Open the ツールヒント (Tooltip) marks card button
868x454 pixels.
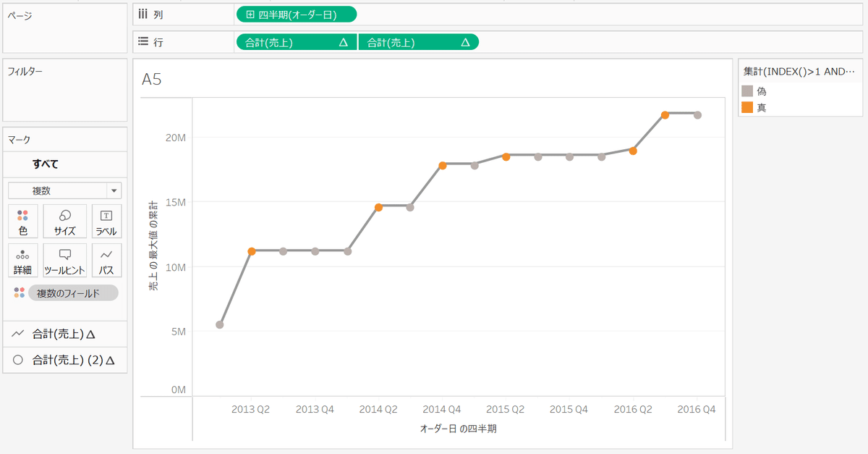click(x=65, y=260)
